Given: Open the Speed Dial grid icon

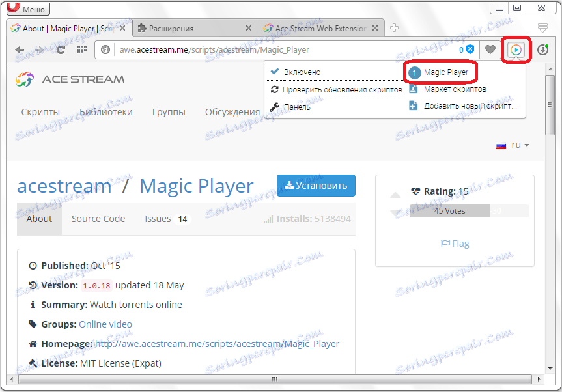Looking at the screenshot, I should tap(81, 49).
